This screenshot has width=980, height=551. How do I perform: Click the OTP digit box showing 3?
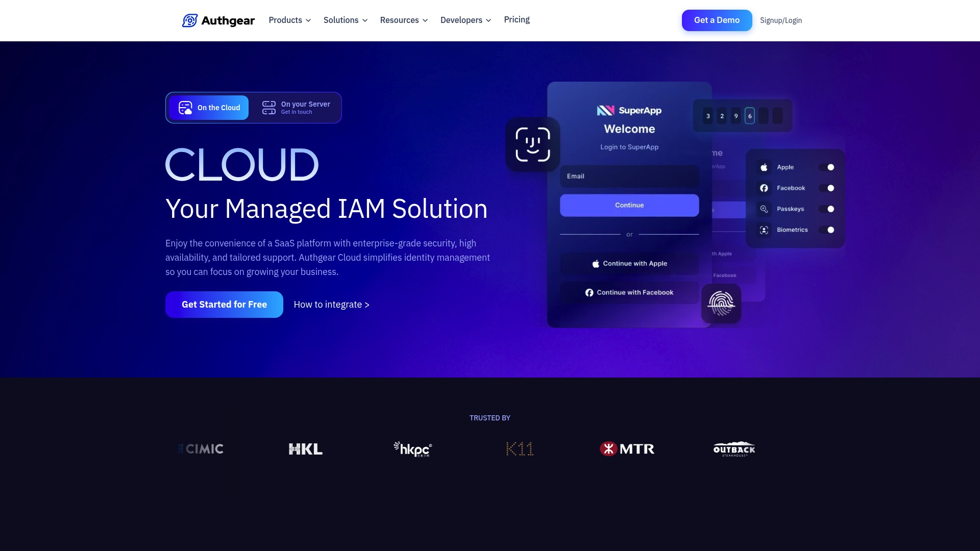(708, 116)
